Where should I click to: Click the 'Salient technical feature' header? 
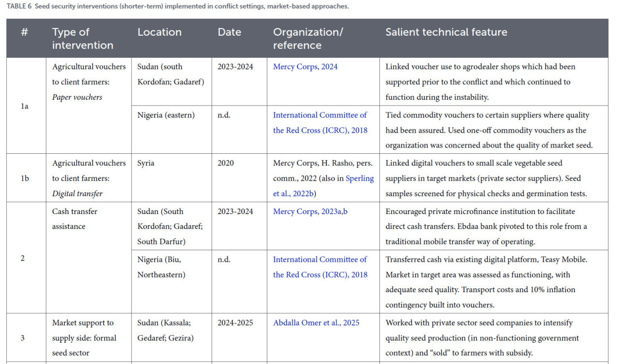(x=446, y=32)
